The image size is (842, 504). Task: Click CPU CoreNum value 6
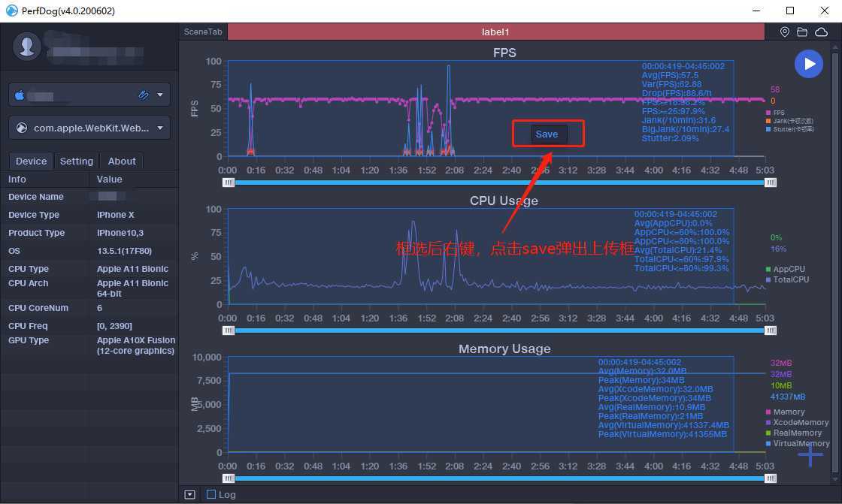click(x=99, y=308)
